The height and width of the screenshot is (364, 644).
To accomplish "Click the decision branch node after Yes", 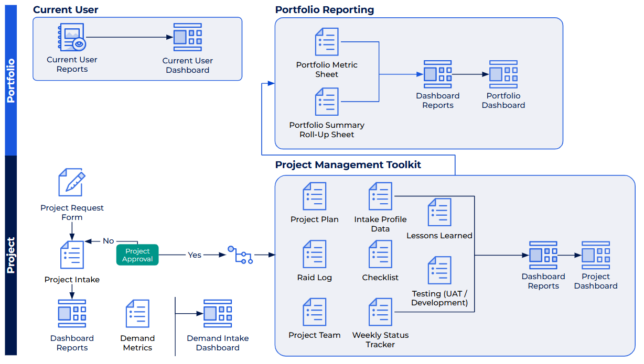I will click(241, 255).
